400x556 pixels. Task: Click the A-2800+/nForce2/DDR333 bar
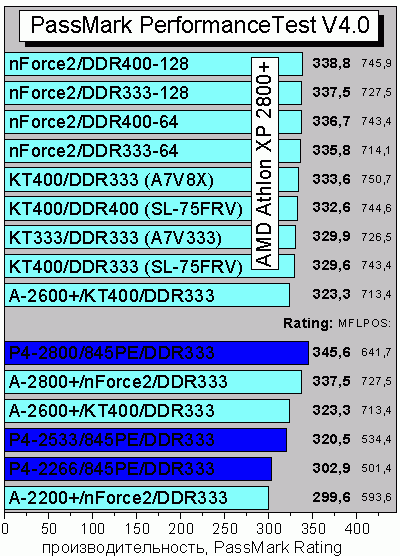pyautogui.click(x=153, y=382)
